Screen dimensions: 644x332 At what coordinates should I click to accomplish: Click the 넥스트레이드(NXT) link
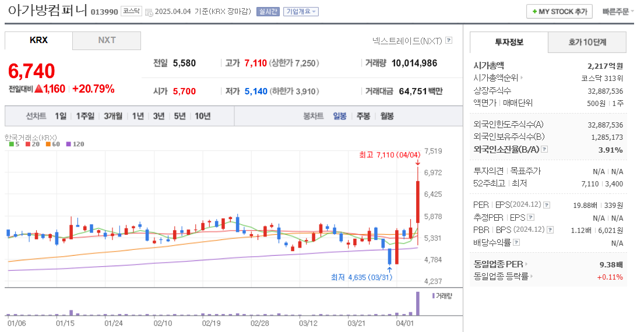[x=407, y=40]
